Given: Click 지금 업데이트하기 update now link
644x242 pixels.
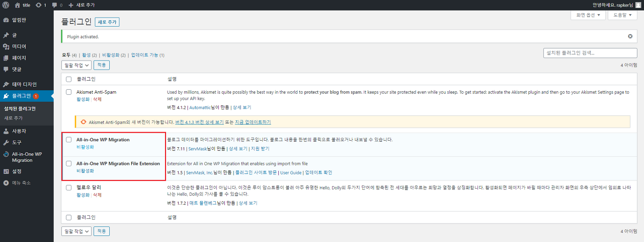Looking at the screenshot, I should [x=253, y=122].
